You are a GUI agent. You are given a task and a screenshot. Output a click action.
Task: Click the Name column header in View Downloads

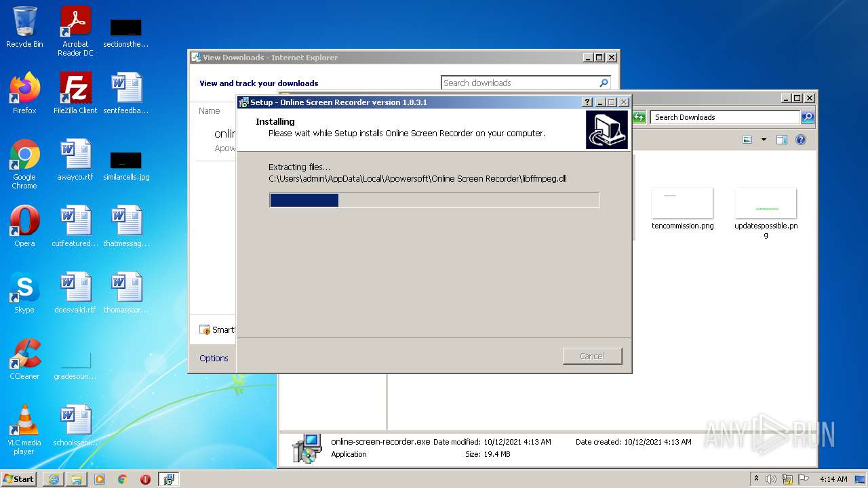pos(210,110)
